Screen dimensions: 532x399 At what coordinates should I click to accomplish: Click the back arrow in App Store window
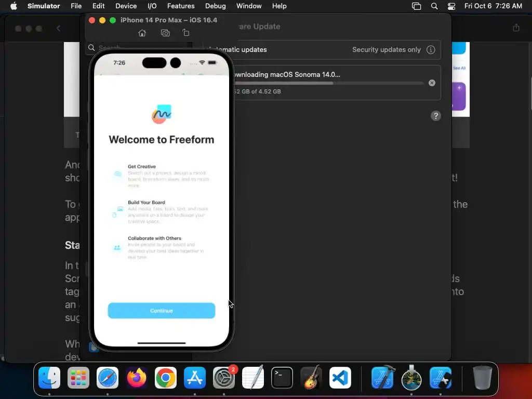[58, 29]
